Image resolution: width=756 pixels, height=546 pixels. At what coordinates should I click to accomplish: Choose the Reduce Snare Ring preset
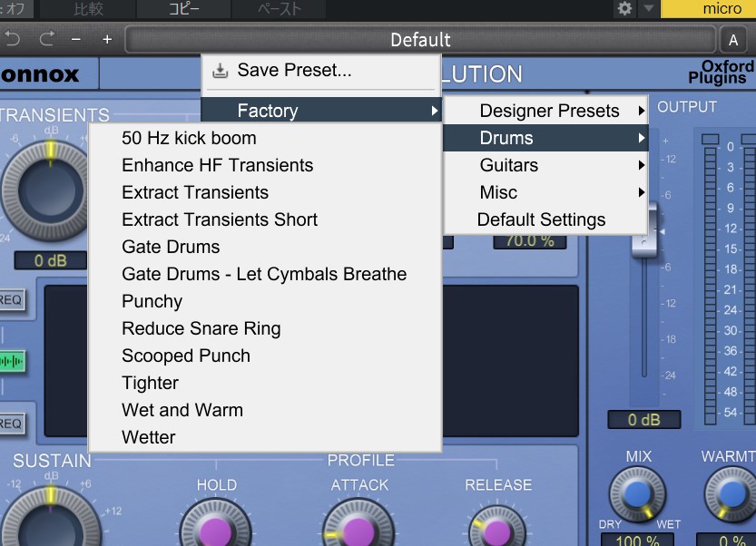pyautogui.click(x=201, y=328)
